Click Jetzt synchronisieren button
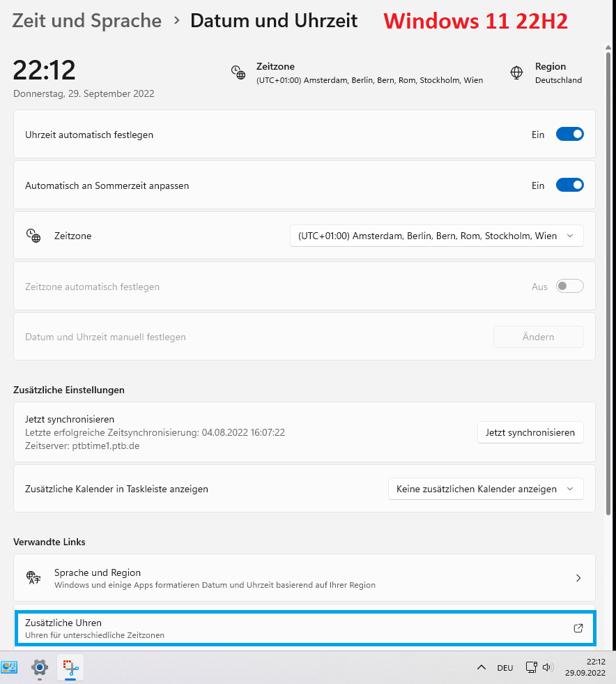Viewport: 616px width, 684px height. coord(530,432)
